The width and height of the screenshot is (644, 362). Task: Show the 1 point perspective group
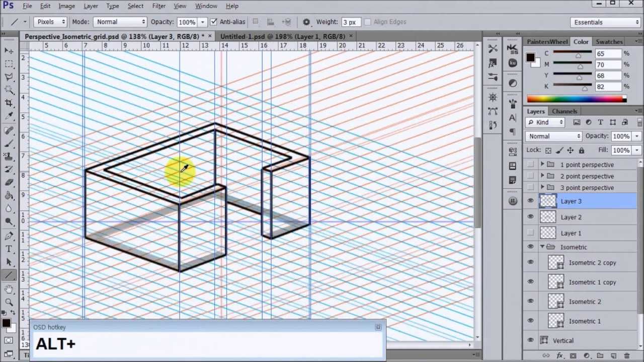coord(530,164)
